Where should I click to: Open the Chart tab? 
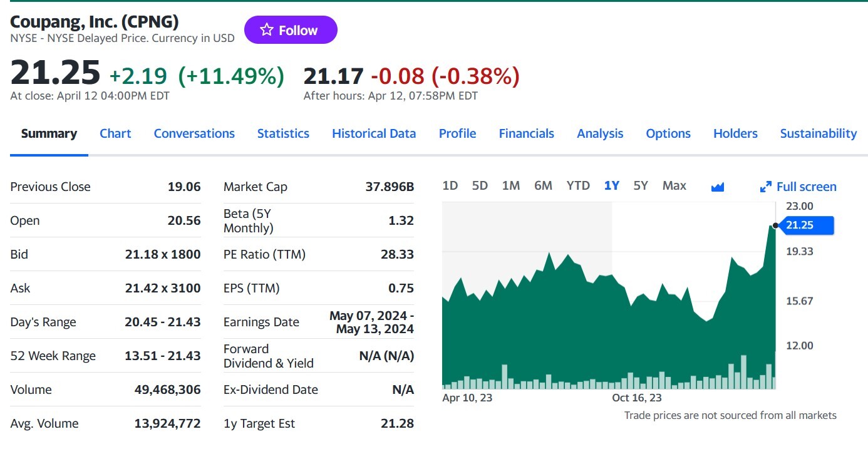[x=115, y=133]
